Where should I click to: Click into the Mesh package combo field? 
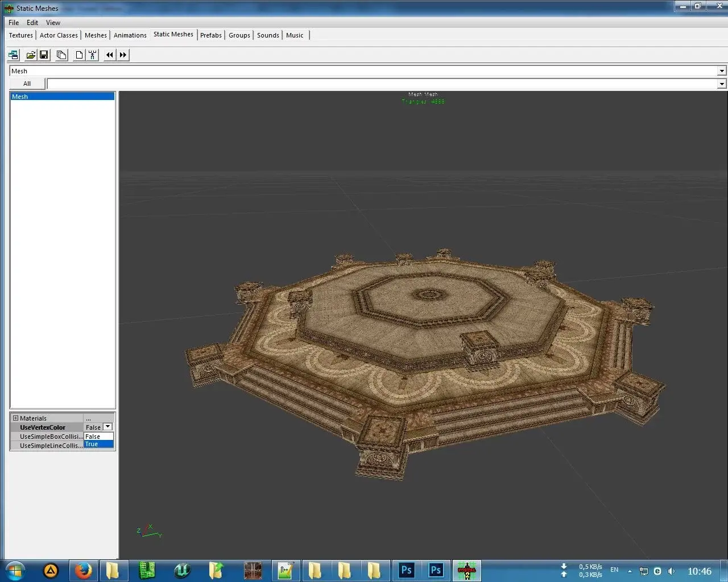363,71
